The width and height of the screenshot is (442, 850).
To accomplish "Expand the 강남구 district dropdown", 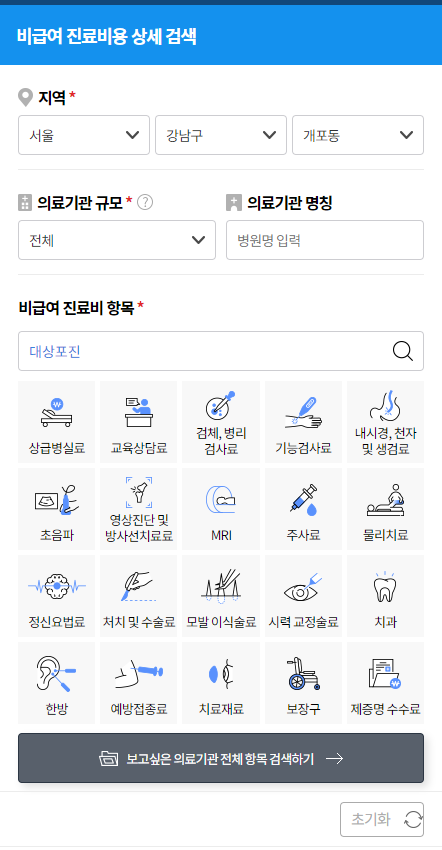I will tap(221, 135).
